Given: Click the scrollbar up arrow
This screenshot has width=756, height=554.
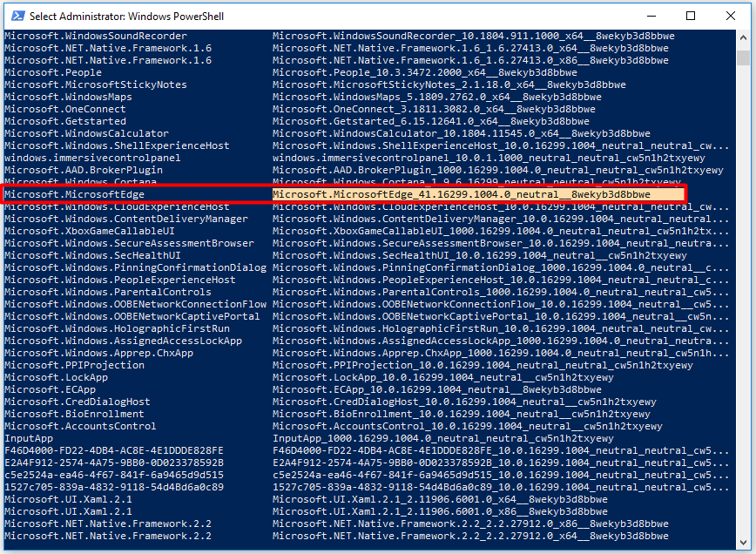Looking at the screenshot, I should [743, 37].
